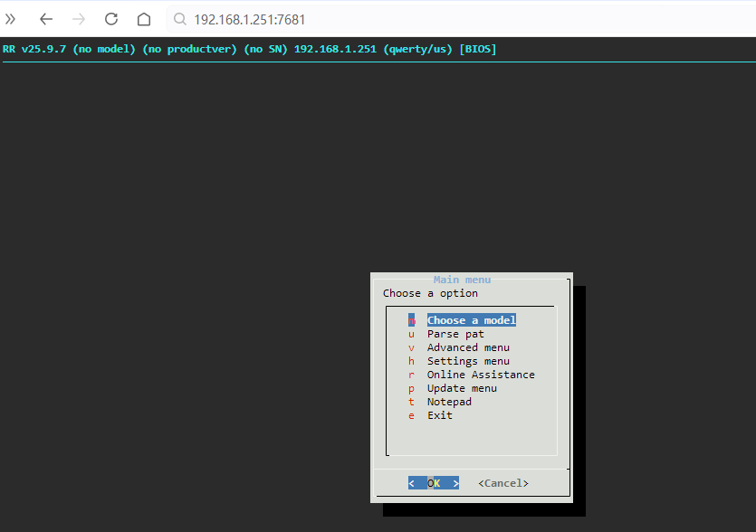Open the "Settings menu" entry
The width and height of the screenshot is (756, 532).
point(468,361)
